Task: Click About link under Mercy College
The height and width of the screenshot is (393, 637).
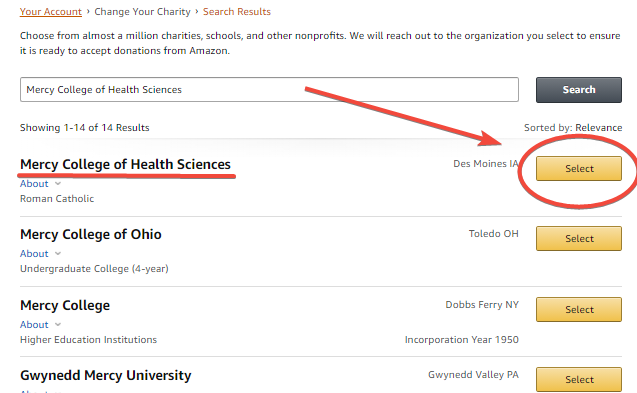Action: 34,325
